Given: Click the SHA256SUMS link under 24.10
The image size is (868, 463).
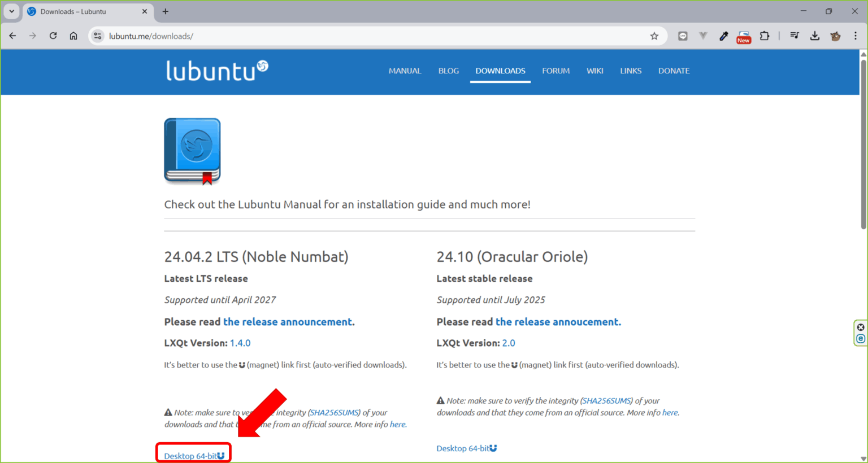Looking at the screenshot, I should [605, 400].
